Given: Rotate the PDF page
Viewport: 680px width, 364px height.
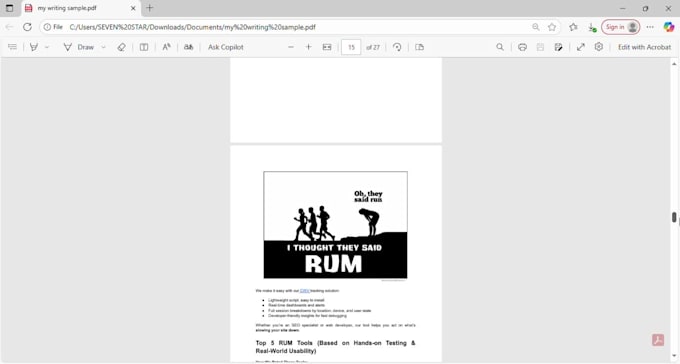Looking at the screenshot, I should pyautogui.click(x=397, y=47).
